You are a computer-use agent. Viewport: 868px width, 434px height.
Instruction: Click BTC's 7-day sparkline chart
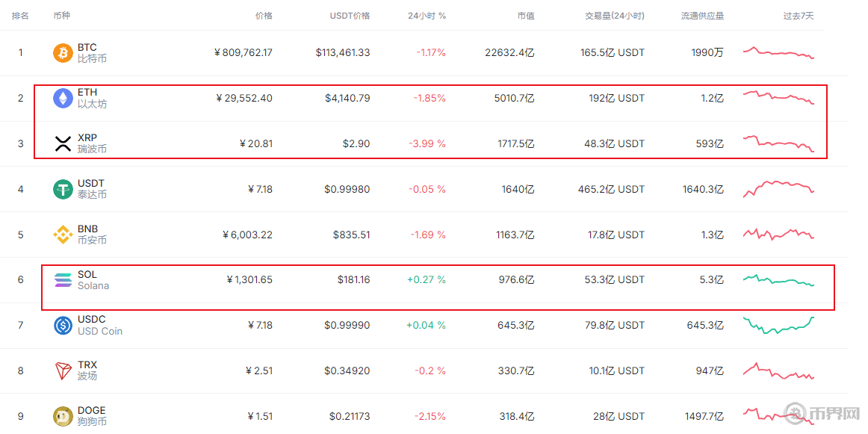778,52
